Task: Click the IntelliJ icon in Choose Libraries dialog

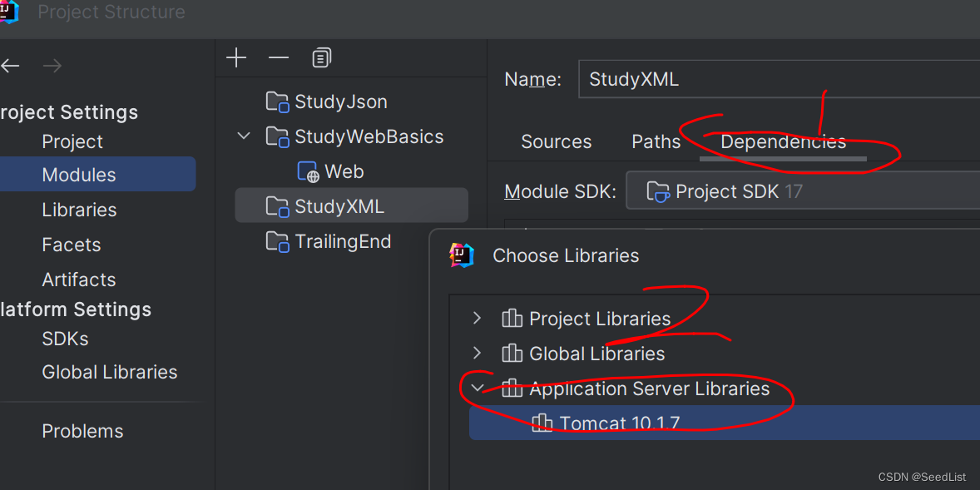Action: (462, 255)
